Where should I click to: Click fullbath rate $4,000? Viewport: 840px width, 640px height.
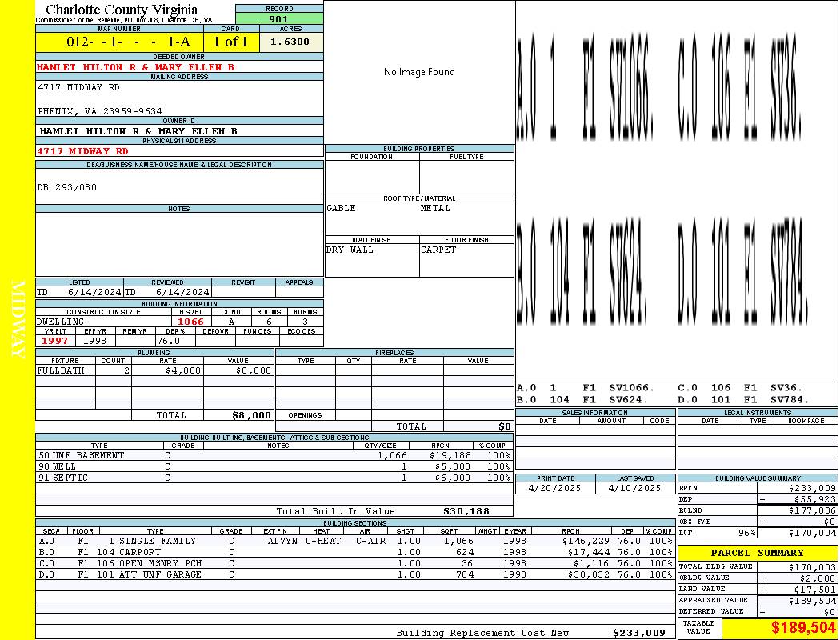183,370
